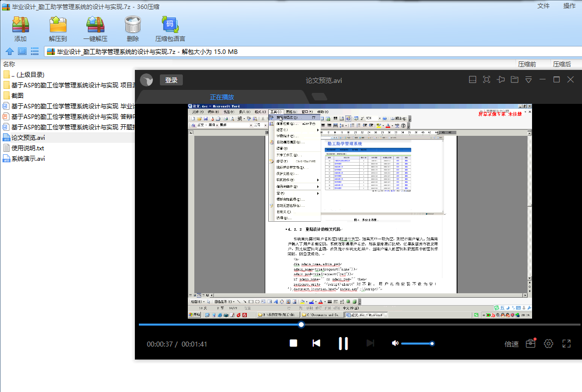Mute the player volume
This screenshot has height=392, width=582.
(x=395, y=344)
